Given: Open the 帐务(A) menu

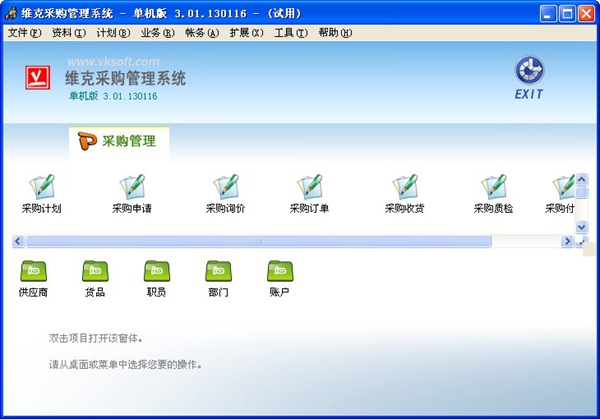Looking at the screenshot, I should tap(202, 33).
